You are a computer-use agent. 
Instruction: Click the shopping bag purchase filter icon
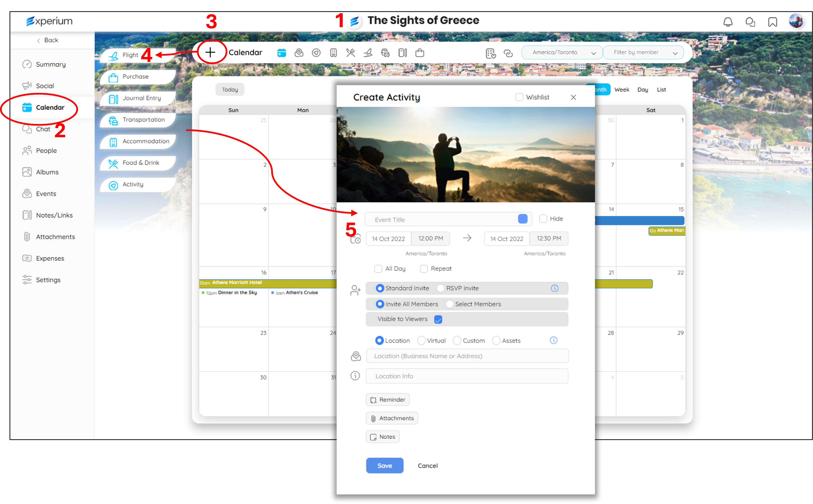pos(420,53)
